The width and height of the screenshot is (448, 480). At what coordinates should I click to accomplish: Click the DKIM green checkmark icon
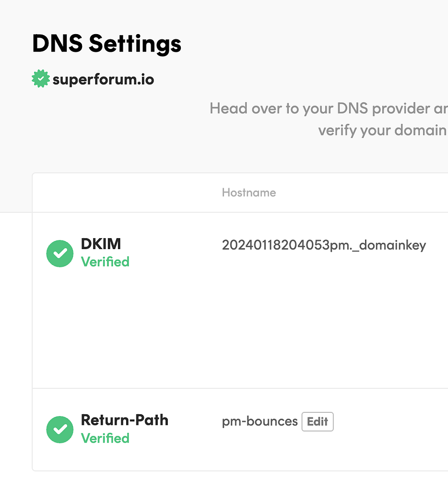pyautogui.click(x=60, y=253)
